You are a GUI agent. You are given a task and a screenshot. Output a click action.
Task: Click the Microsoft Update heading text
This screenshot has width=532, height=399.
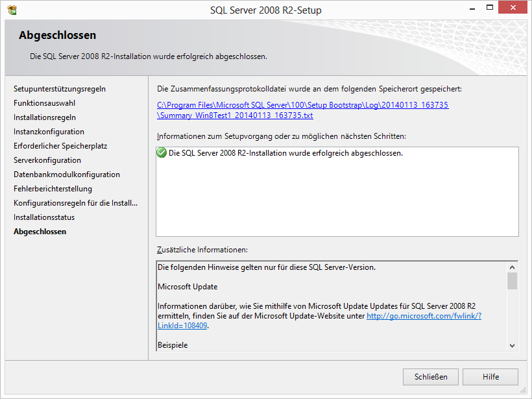tap(187, 287)
